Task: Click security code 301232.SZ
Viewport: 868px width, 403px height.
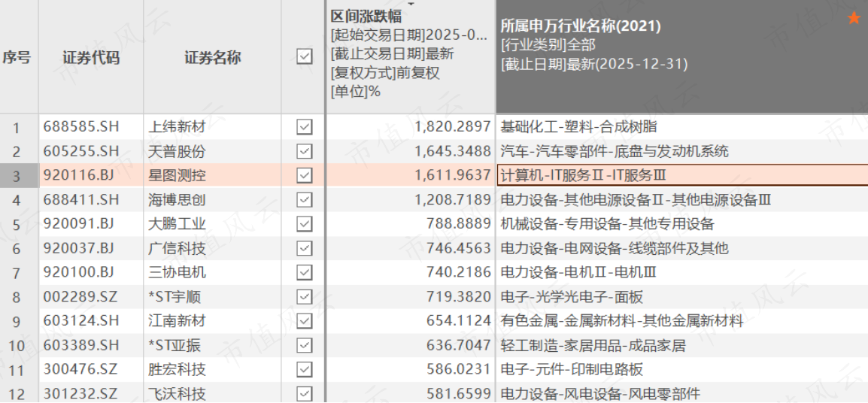Action: pyautogui.click(x=80, y=393)
